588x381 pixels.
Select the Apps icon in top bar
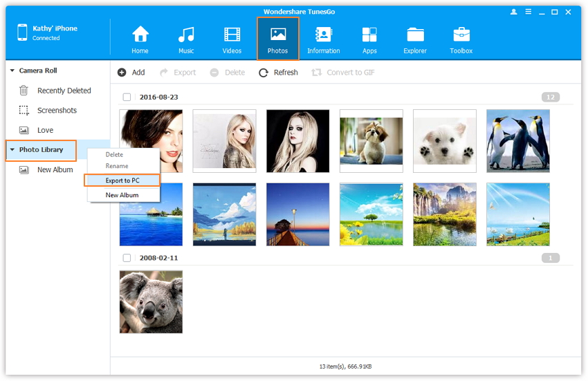(369, 35)
